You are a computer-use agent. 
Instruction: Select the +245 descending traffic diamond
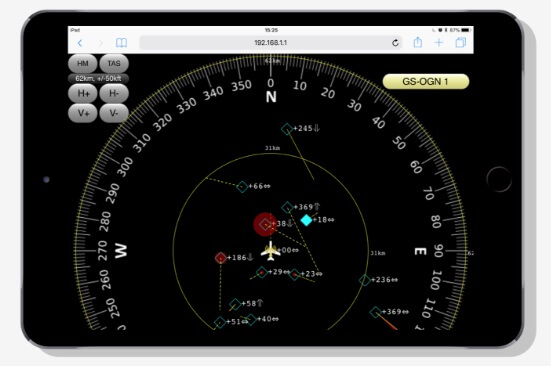287,129
